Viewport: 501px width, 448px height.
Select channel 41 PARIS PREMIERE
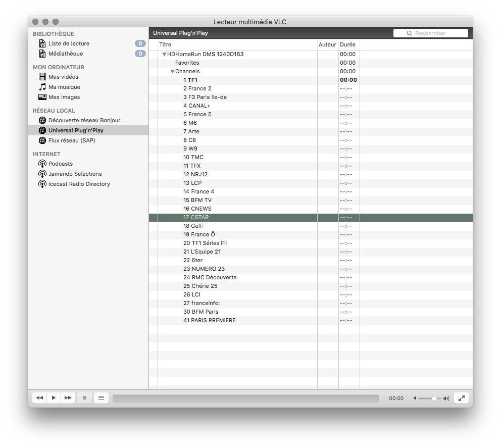[311, 321]
